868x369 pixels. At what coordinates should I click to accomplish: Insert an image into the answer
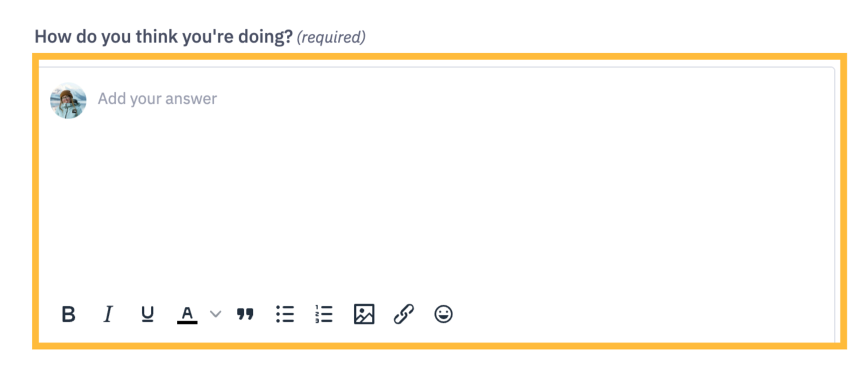click(x=364, y=314)
